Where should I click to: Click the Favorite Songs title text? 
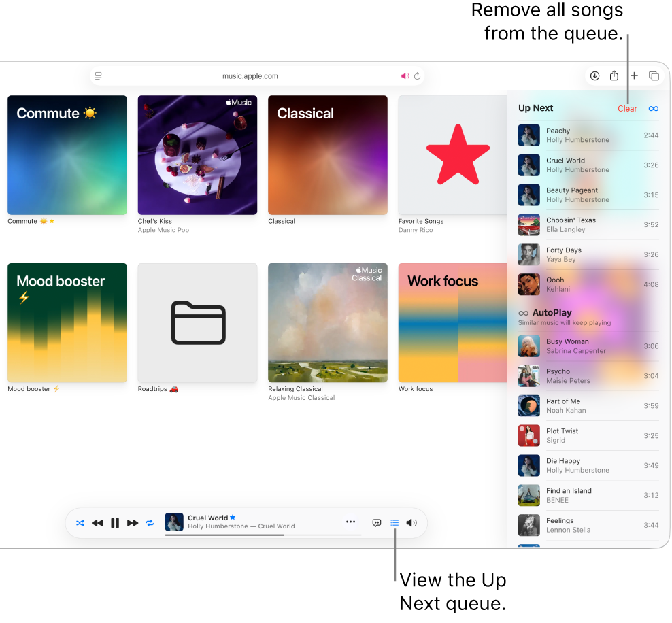(x=421, y=221)
